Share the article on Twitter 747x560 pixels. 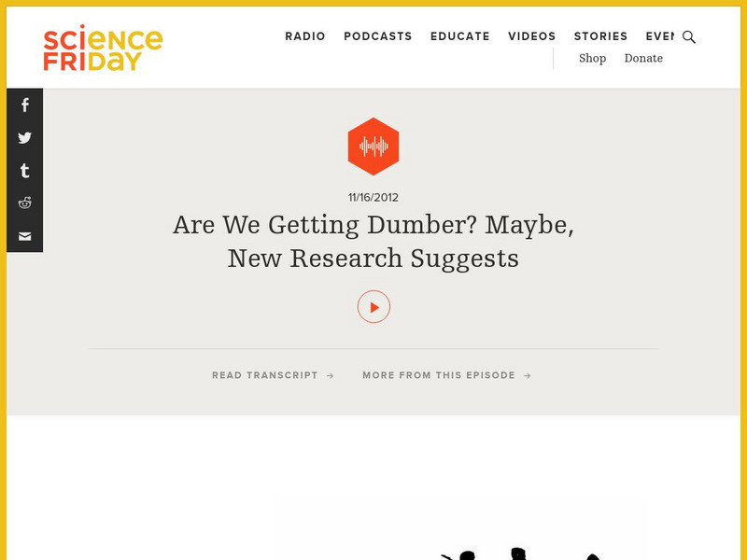pyautogui.click(x=24, y=137)
